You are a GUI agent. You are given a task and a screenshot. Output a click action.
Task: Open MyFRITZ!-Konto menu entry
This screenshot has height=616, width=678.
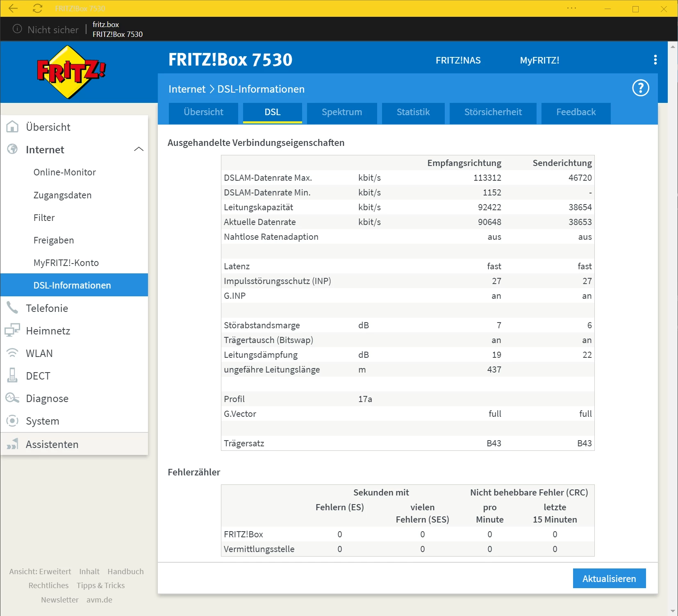[x=66, y=263]
